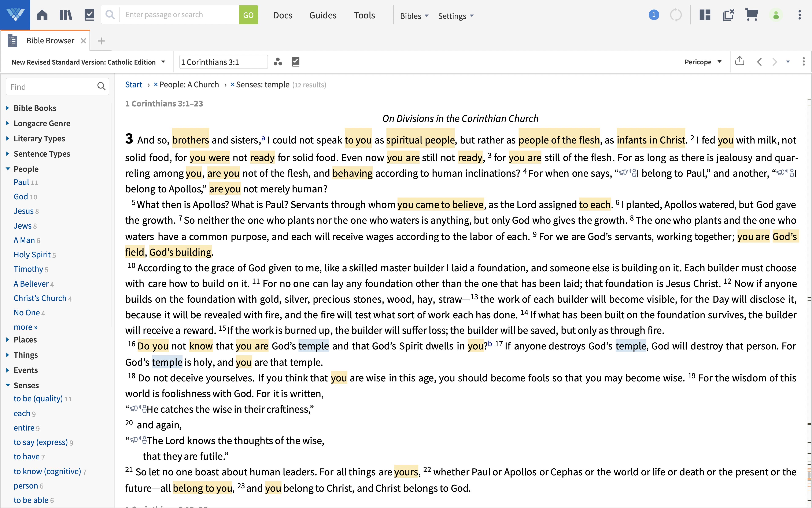Select the Bible Browser tab
Image resolution: width=812 pixels, height=508 pixels.
click(50, 41)
